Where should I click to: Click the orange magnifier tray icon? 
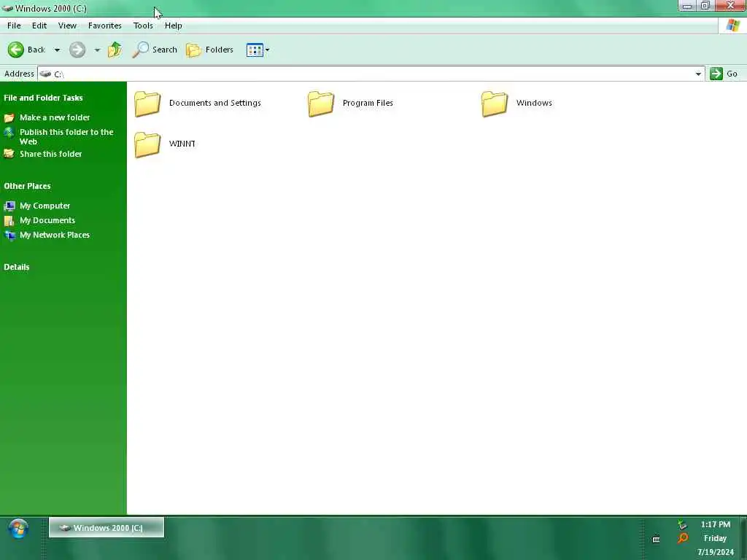click(683, 538)
